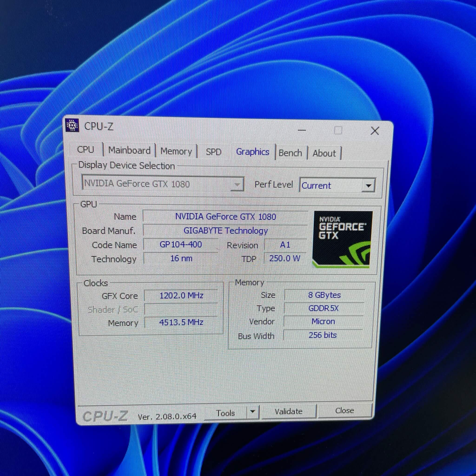Select the Memory tab
This screenshot has height=476, width=476.
[x=176, y=151]
